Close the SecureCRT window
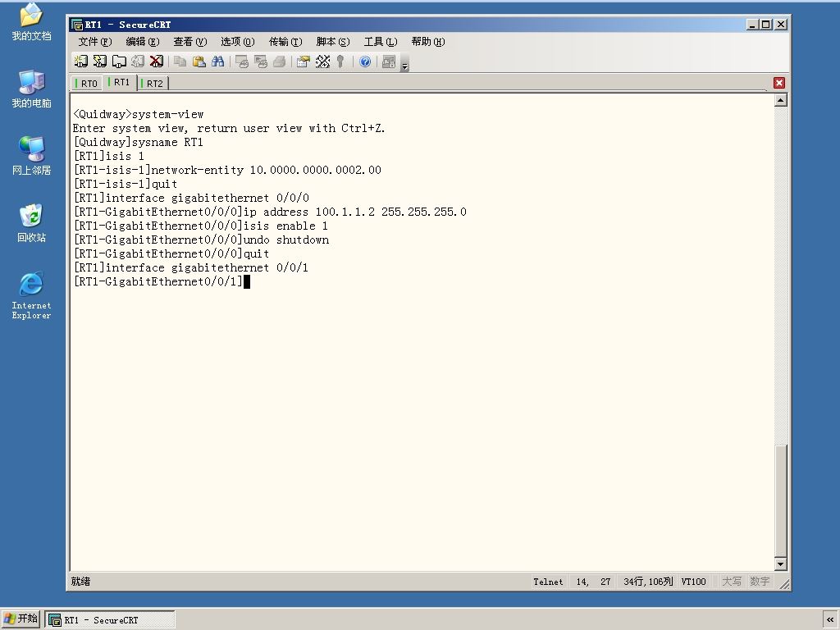 [781, 25]
